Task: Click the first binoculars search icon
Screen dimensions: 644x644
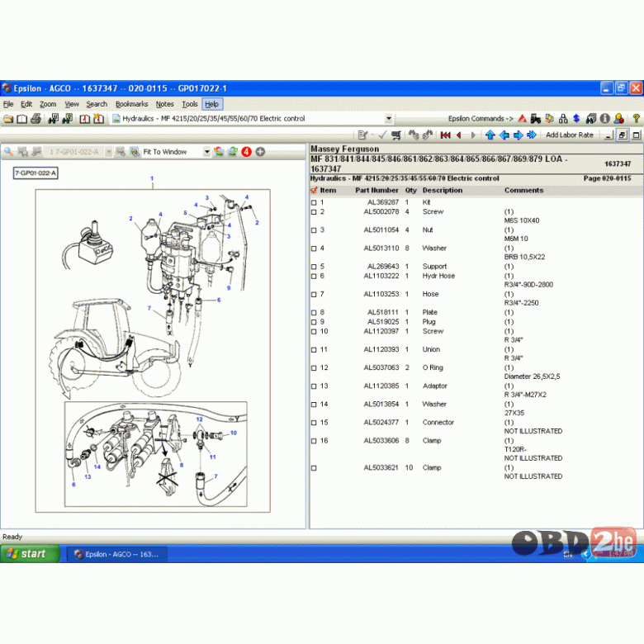Action: pyautogui.click(x=53, y=119)
